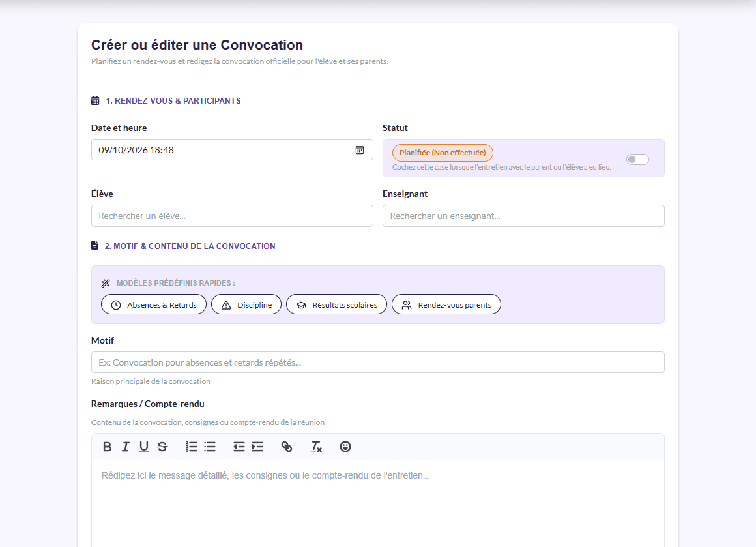Open the emoji picker
The image size is (756, 547).
pos(345,447)
